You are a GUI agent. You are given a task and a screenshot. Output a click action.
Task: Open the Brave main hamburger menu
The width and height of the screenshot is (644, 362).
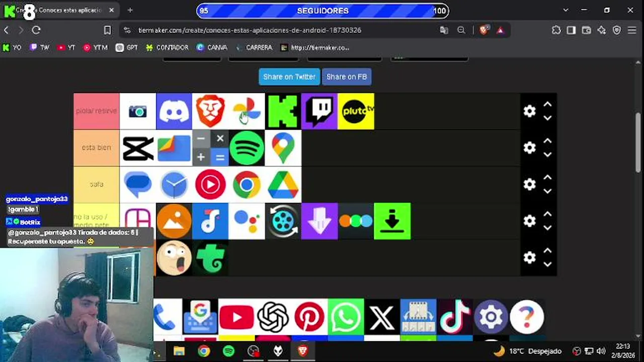(x=632, y=30)
